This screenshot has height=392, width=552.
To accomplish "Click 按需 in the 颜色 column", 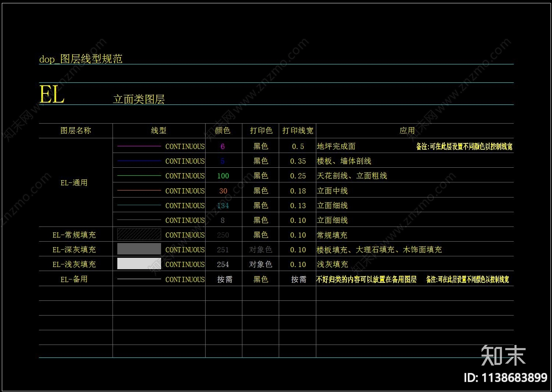I will pyautogui.click(x=225, y=279).
